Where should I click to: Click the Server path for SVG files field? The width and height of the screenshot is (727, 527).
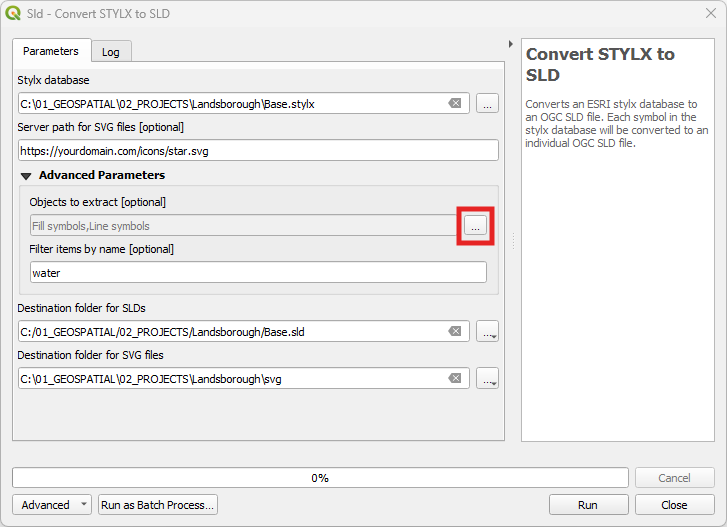258,151
